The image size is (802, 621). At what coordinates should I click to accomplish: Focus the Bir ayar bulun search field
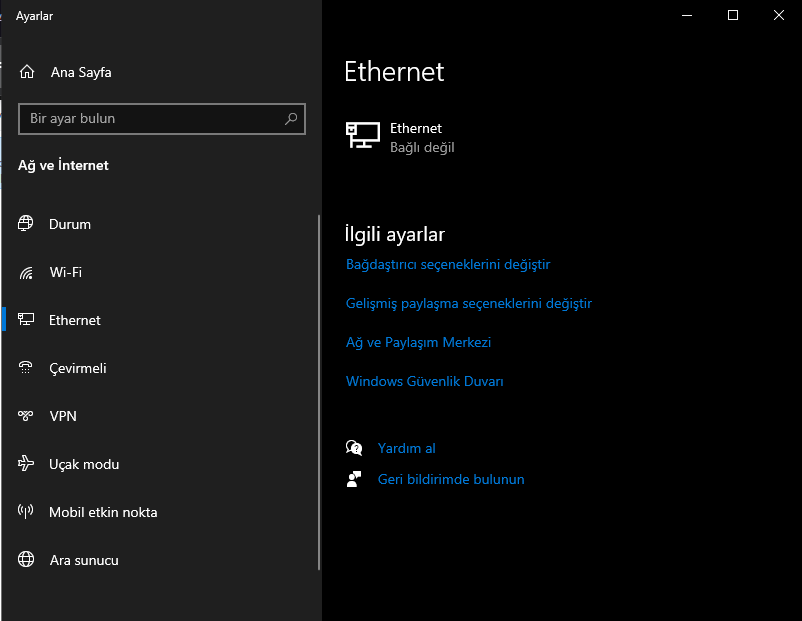click(x=150, y=118)
